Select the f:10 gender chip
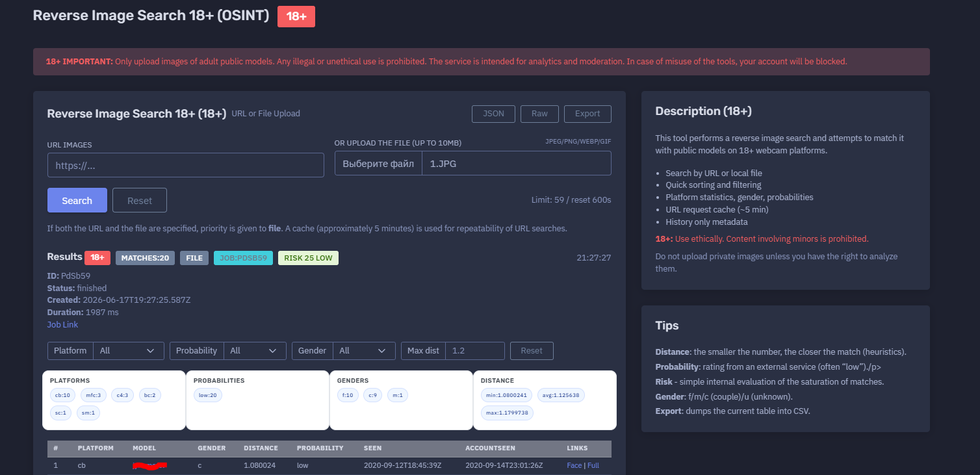This screenshot has height=475, width=980. [x=348, y=395]
